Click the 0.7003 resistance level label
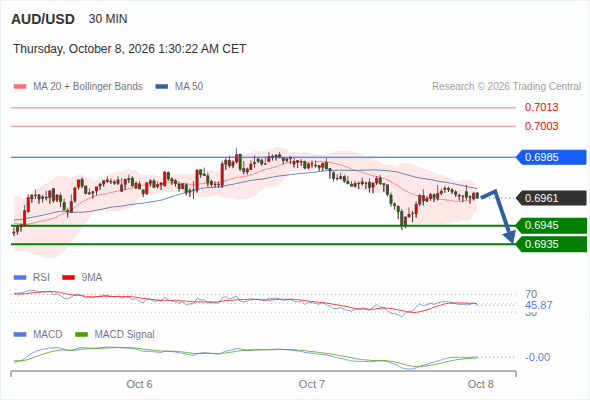Viewport: 590px width, 400px height. (541, 126)
